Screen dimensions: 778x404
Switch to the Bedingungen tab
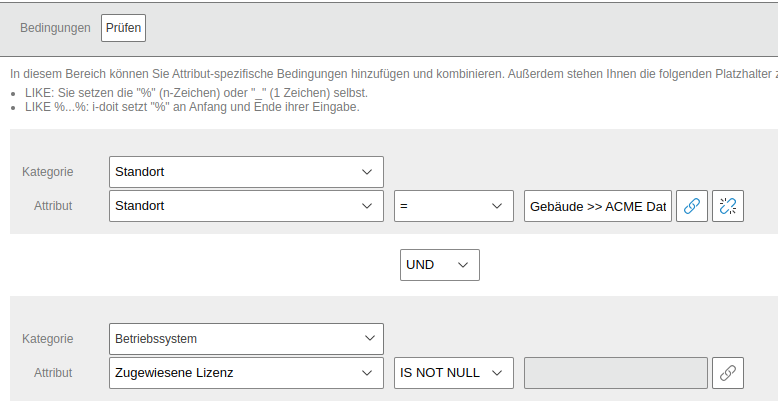click(x=55, y=28)
